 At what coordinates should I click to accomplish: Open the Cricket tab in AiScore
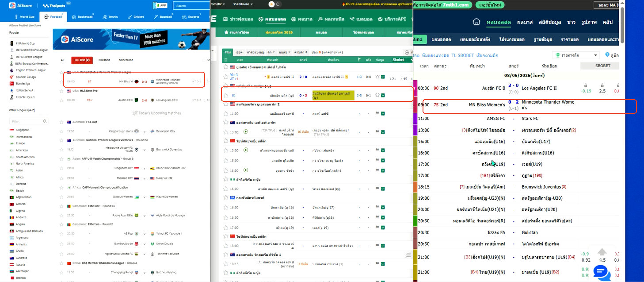click(x=136, y=17)
